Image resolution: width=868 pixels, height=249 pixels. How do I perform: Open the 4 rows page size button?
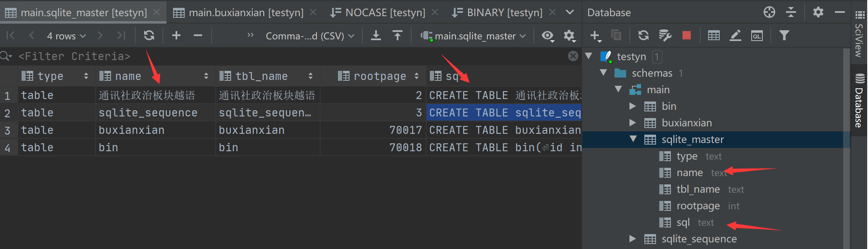pos(66,36)
